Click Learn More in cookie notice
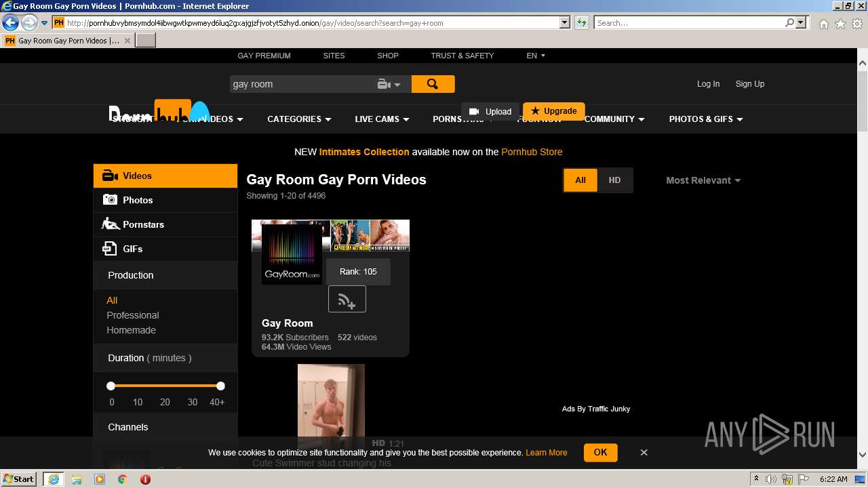Image resolution: width=868 pixels, height=488 pixels. pyautogui.click(x=546, y=453)
